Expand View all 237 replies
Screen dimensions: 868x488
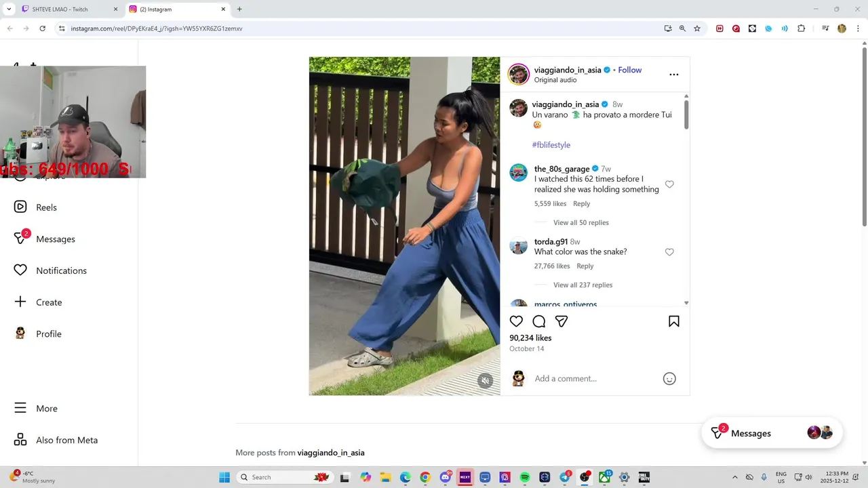(583, 285)
